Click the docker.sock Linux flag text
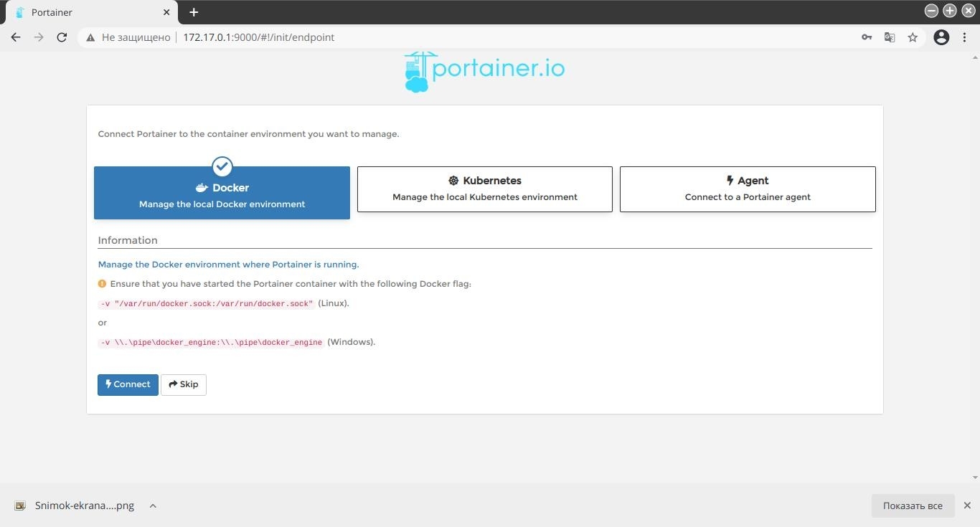980x527 pixels. (206, 304)
